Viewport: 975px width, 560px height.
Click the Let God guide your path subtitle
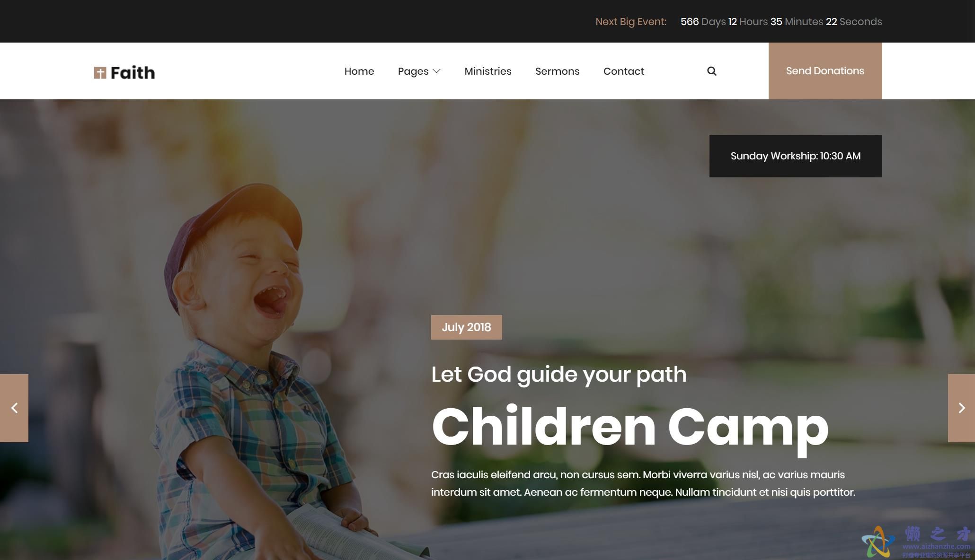click(558, 375)
